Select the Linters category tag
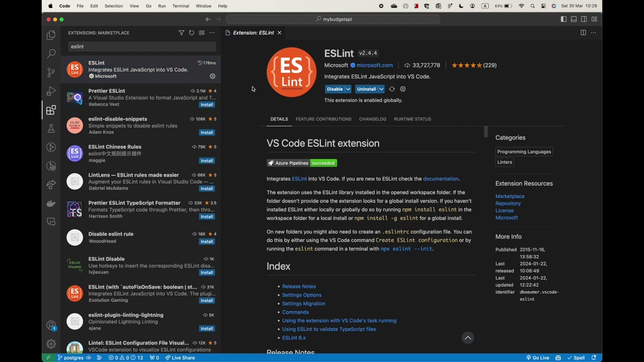 pyautogui.click(x=505, y=162)
